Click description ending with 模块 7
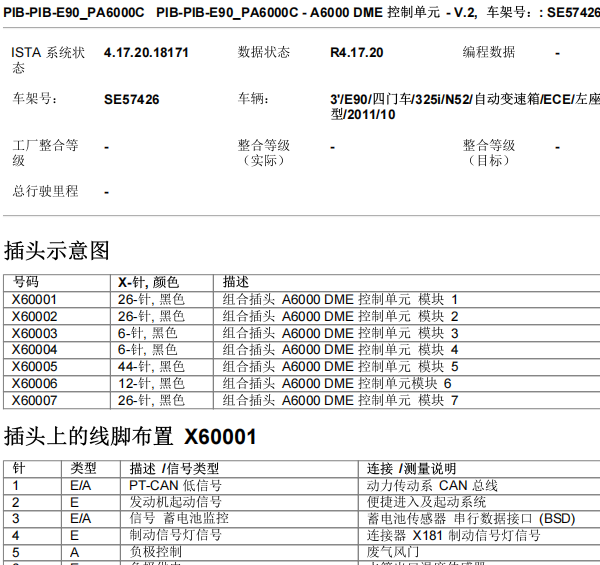Image resolution: width=600 pixels, height=565 pixels. (x=340, y=401)
